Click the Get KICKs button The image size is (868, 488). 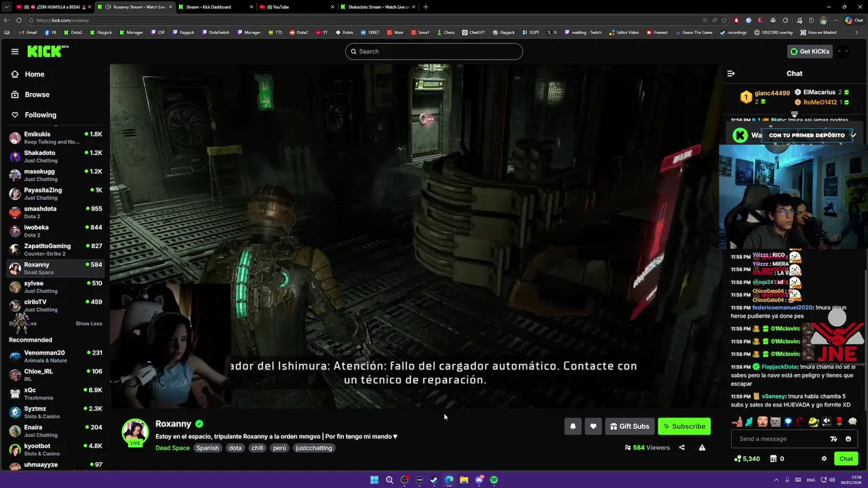point(810,52)
